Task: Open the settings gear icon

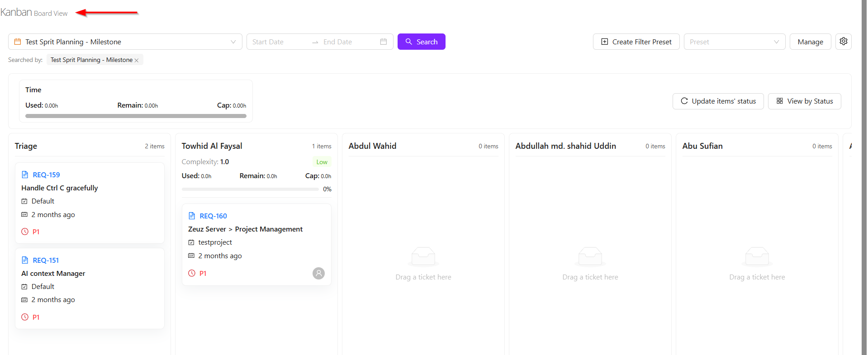Action: [x=843, y=42]
